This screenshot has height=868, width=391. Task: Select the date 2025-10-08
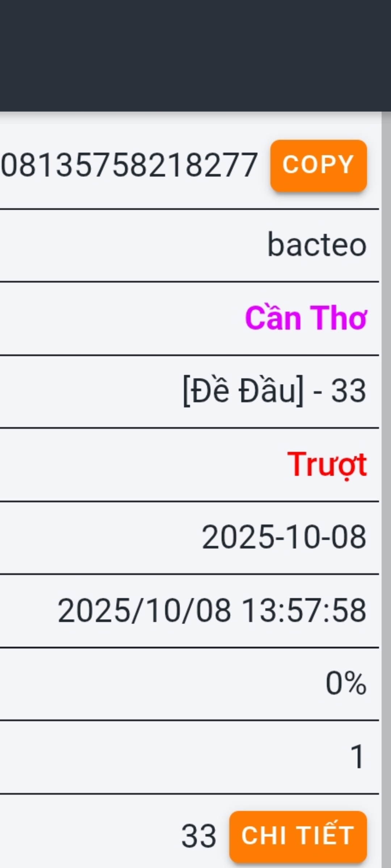[x=284, y=537]
